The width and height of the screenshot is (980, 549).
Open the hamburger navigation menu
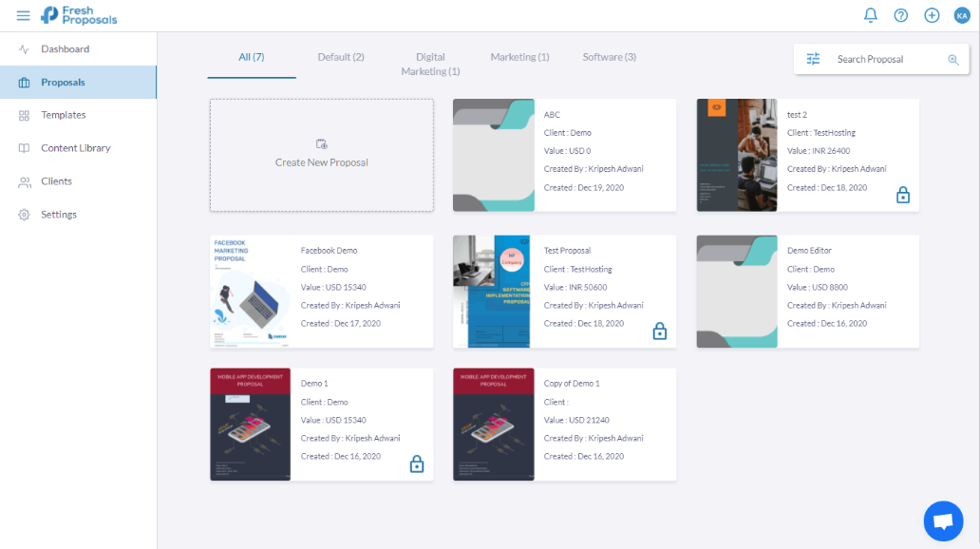point(23,14)
